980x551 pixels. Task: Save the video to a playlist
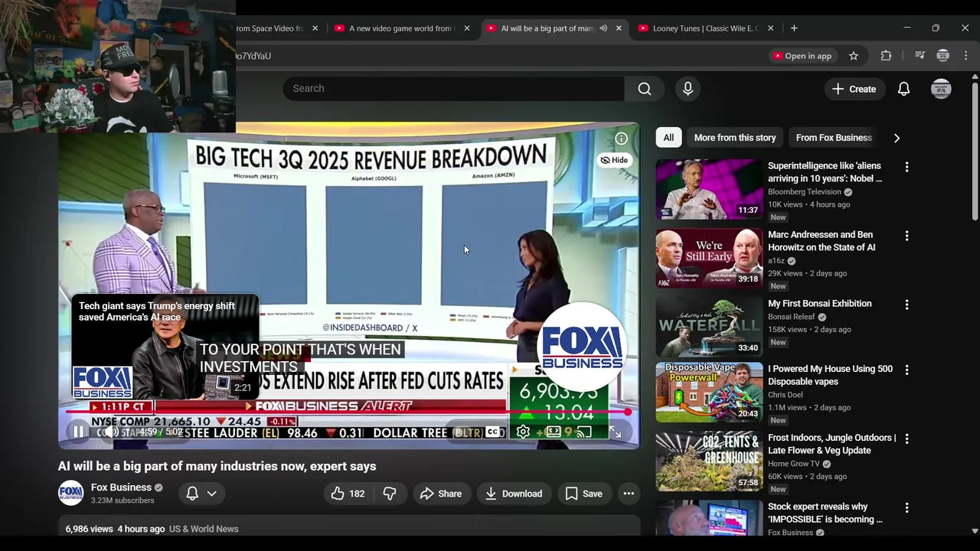pos(583,494)
